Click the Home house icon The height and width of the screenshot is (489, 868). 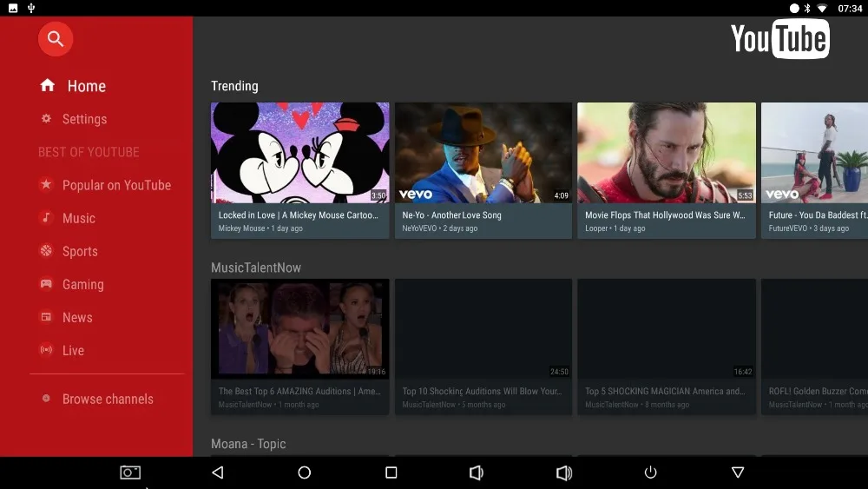coord(48,85)
